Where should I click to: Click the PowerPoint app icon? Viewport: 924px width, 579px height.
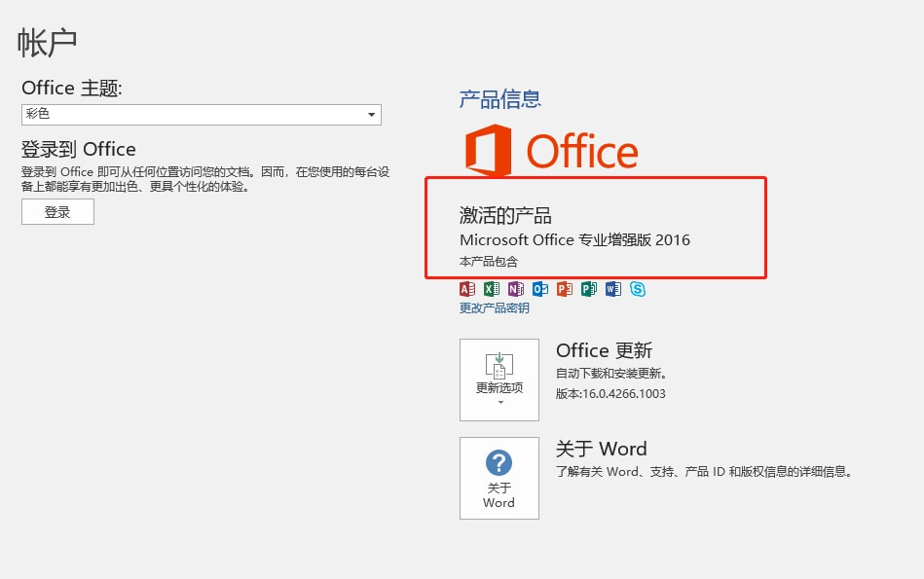pos(565,289)
